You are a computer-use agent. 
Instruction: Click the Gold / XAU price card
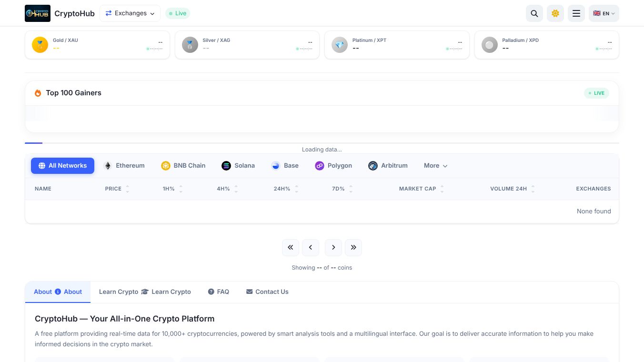coord(97,44)
